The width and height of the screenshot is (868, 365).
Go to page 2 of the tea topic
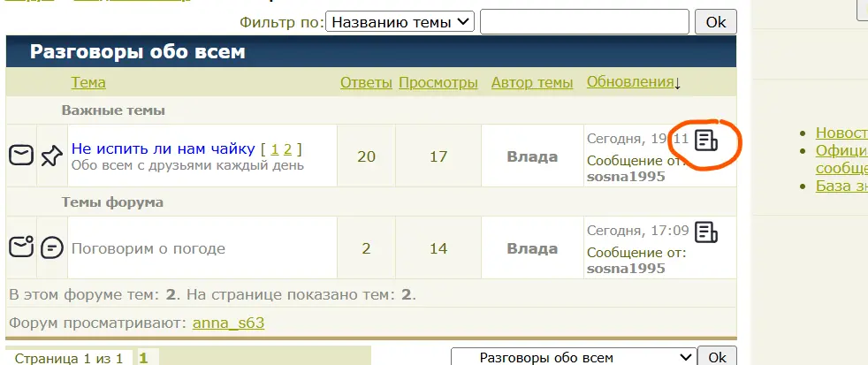pos(288,148)
